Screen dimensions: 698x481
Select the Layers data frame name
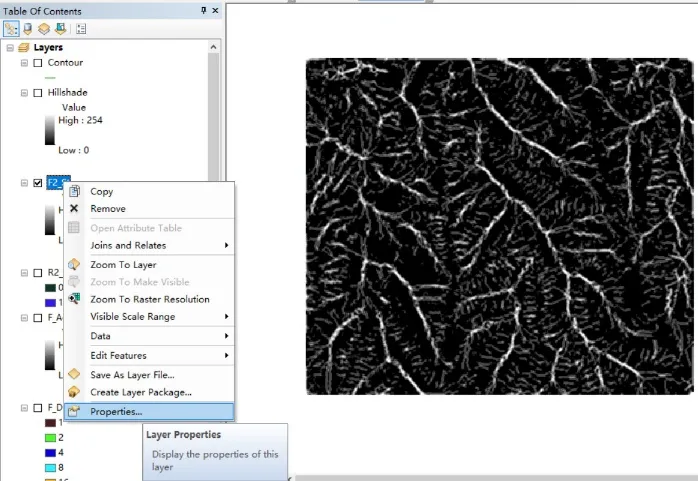(48, 47)
